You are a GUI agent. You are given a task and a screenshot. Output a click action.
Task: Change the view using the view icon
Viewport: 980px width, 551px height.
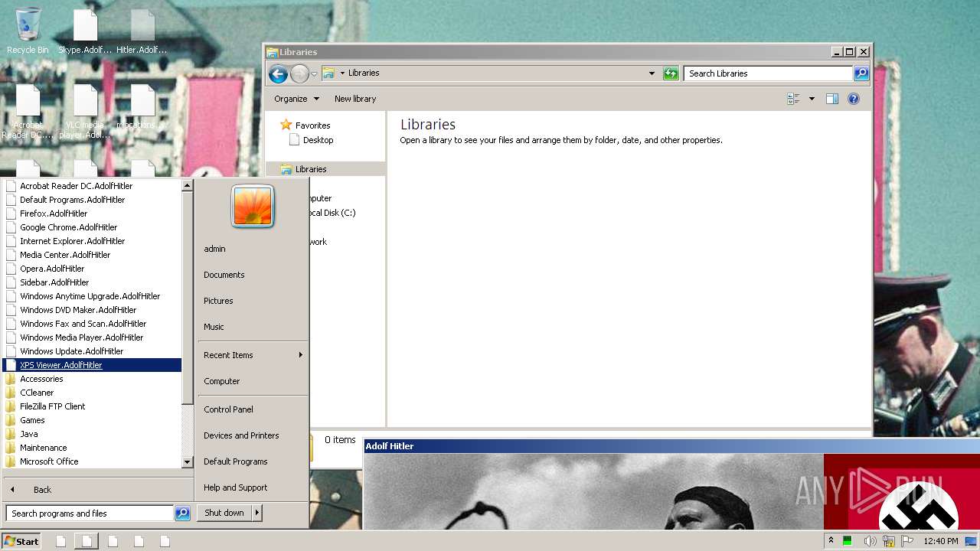(x=793, y=99)
